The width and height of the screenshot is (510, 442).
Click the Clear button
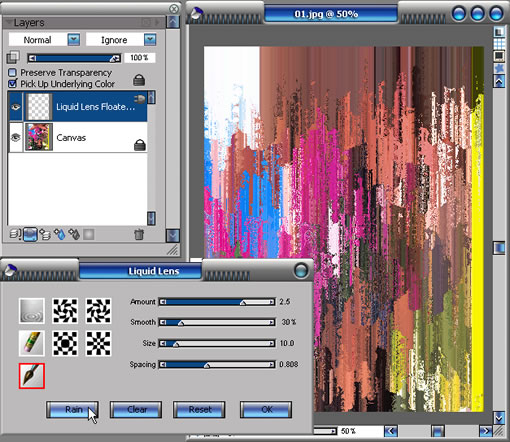[x=136, y=409]
